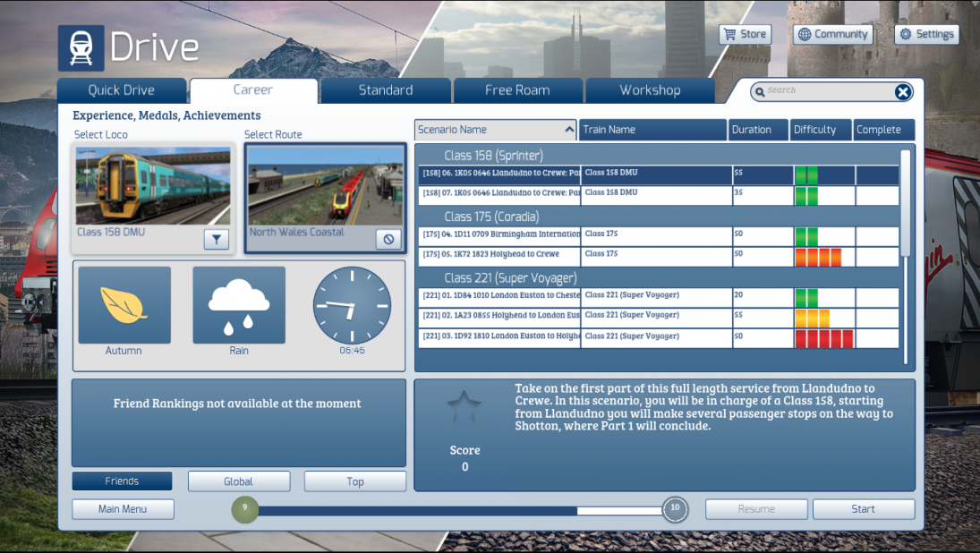The image size is (980, 553).
Task: Open the Workshop tab
Action: point(650,89)
